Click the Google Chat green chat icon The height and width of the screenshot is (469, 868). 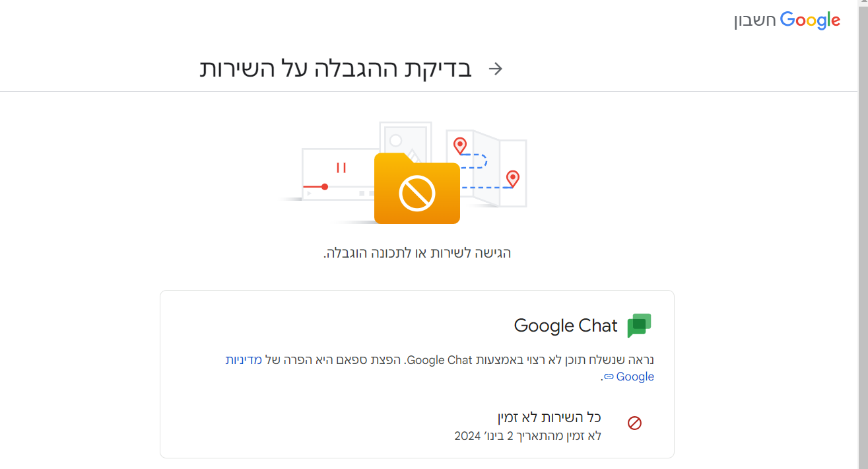pyautogui.click(x=639, y=325)
